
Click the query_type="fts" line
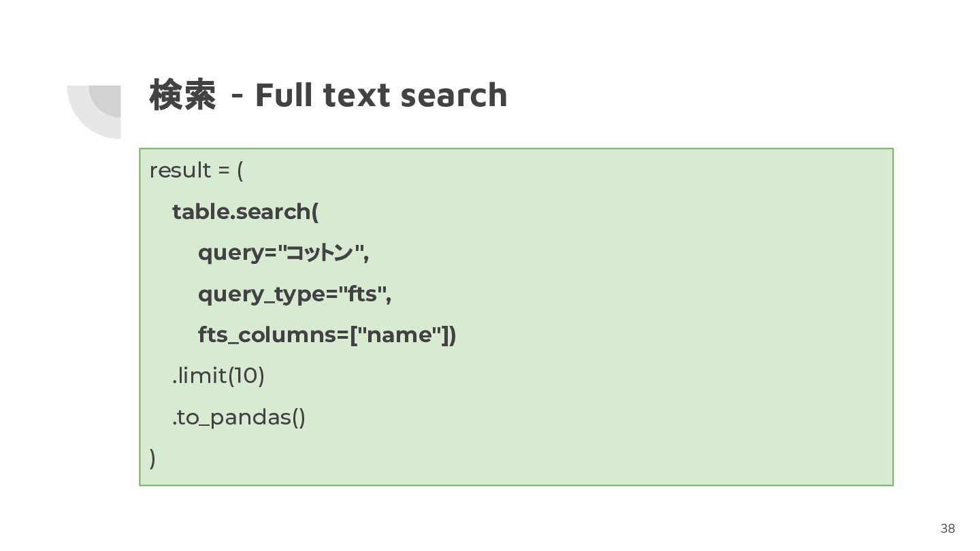coord(295,295)
